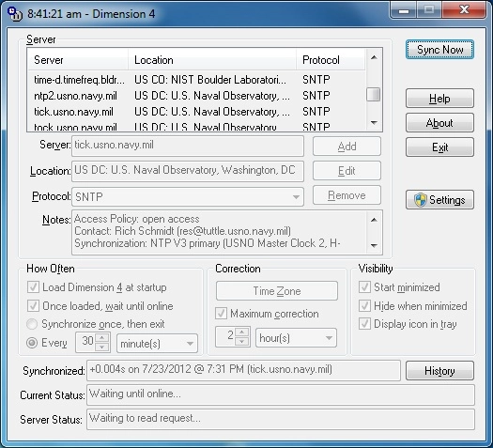Click inside the Notes text area
This screenshot has width=493, height=448.
click(219, 232)
